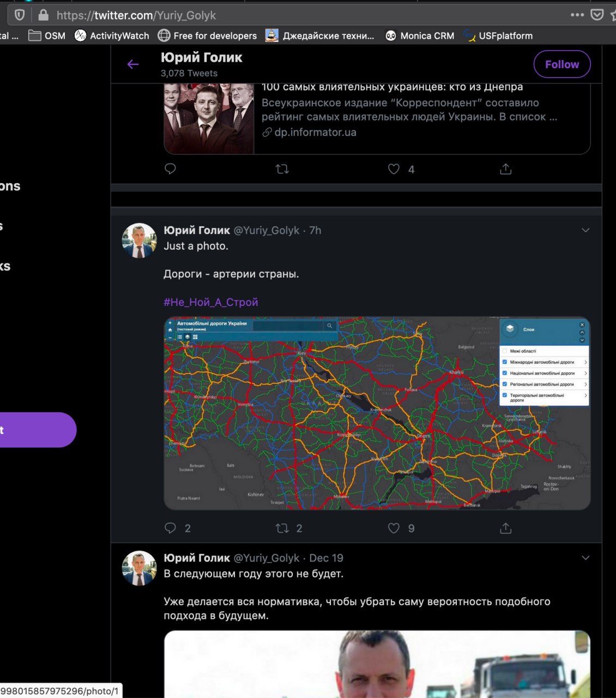
Task: Click the back arrow beside Юрий Голик header
Action: click(133, 64)
